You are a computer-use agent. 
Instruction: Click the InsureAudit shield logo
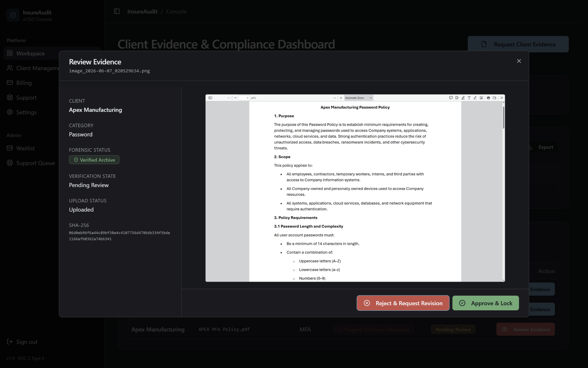(13, 15)
